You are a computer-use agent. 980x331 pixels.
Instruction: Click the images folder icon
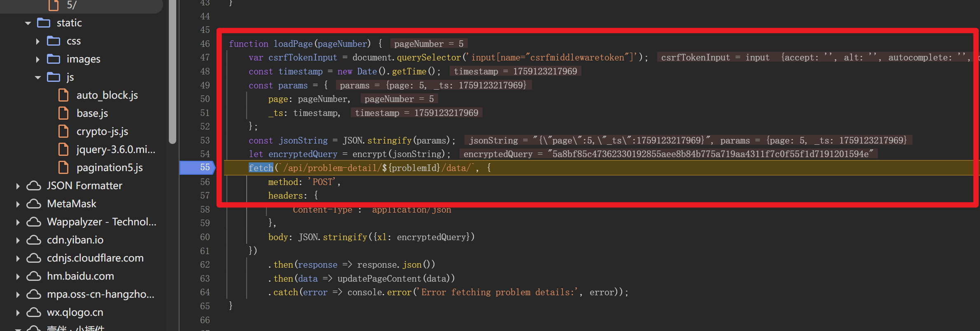(54, 59)
